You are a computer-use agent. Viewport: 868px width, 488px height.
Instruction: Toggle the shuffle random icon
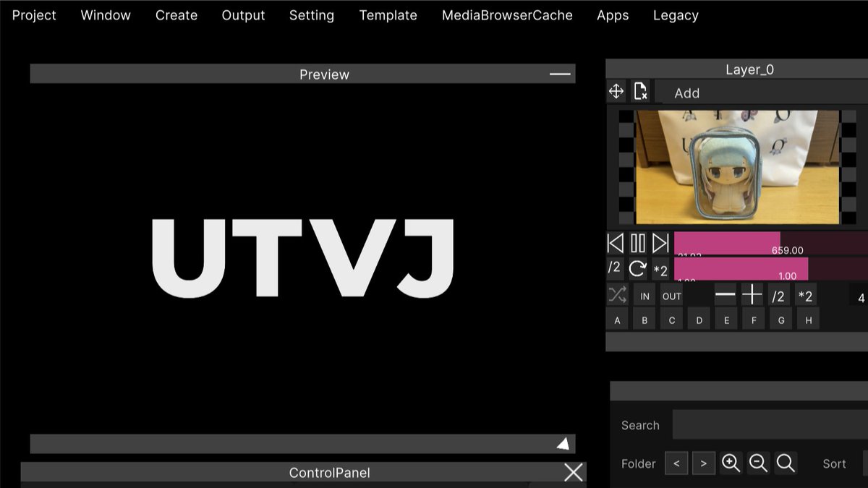(617, 295)
